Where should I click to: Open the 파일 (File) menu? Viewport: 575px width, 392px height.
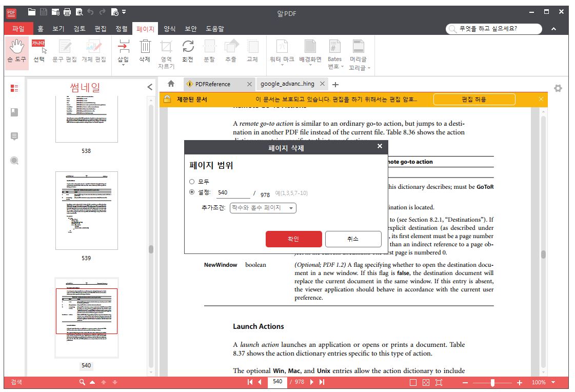pos(18,29)
